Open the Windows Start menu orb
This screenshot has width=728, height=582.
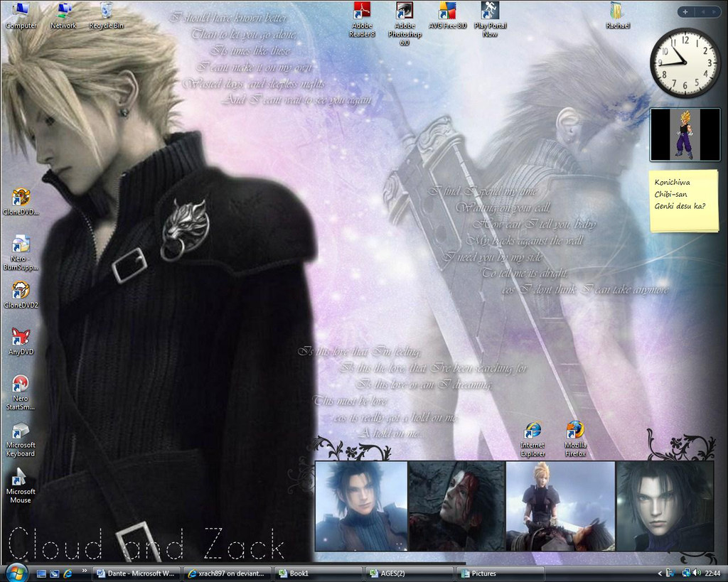click(x=17, y=572)
